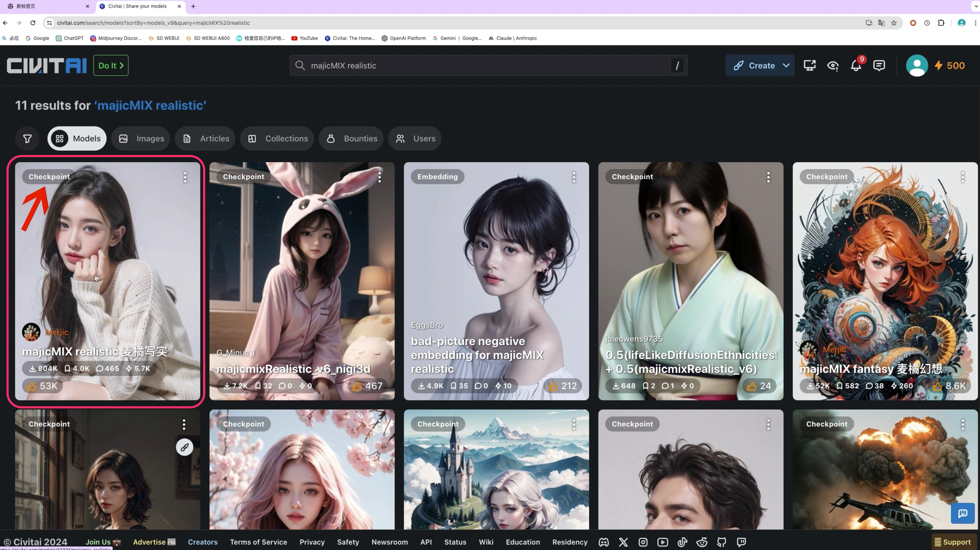
Task: Open Chrome extensions puzzle icon
Action: pos(941,23)
